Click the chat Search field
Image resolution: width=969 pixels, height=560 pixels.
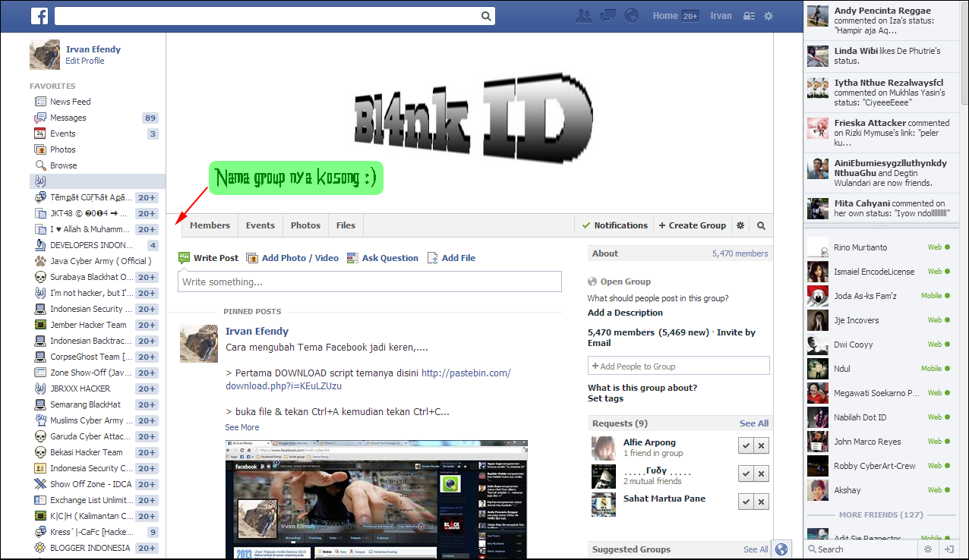click(x=860, y=549)
